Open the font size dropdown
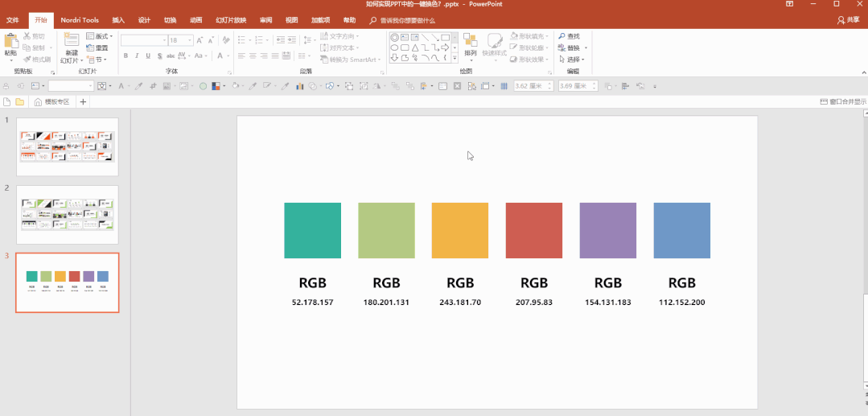868x416 pixels. pyautogui.click(x=191, y=40)
